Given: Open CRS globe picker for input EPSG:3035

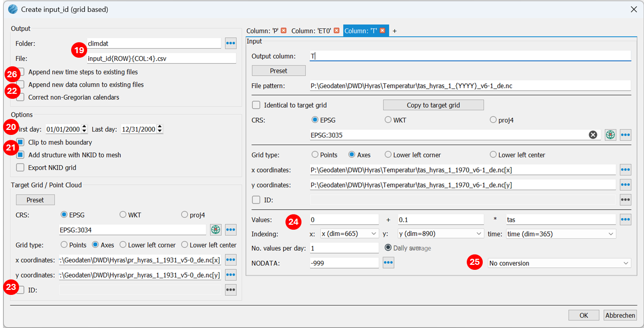Looking at the screenshot, I should pyautogui.click(x=610, y=134).
